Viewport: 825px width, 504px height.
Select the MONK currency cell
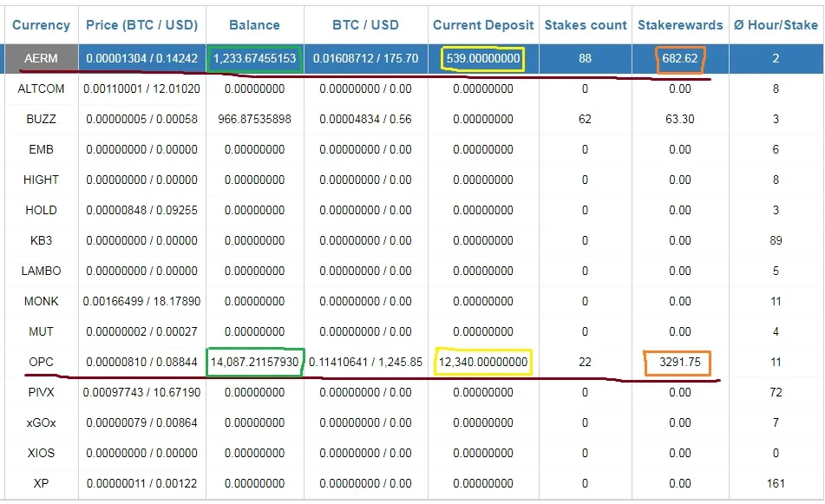coord(41,302)
